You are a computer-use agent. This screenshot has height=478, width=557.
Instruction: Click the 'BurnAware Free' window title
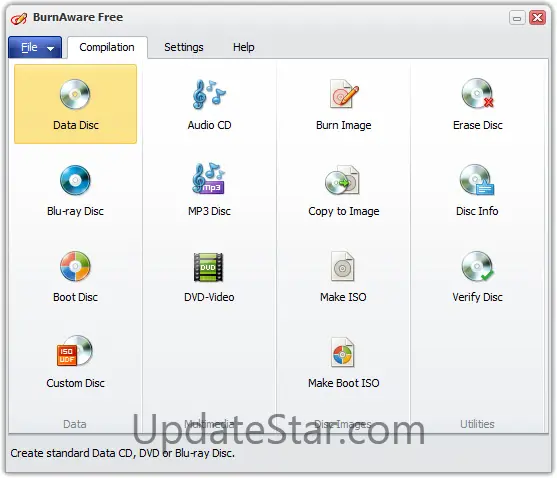coord(78,17)
